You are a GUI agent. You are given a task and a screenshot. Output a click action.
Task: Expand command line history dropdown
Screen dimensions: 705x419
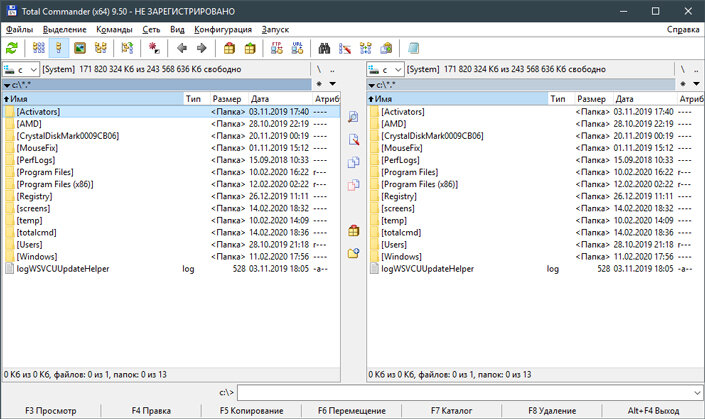click(x=697, y=393)
